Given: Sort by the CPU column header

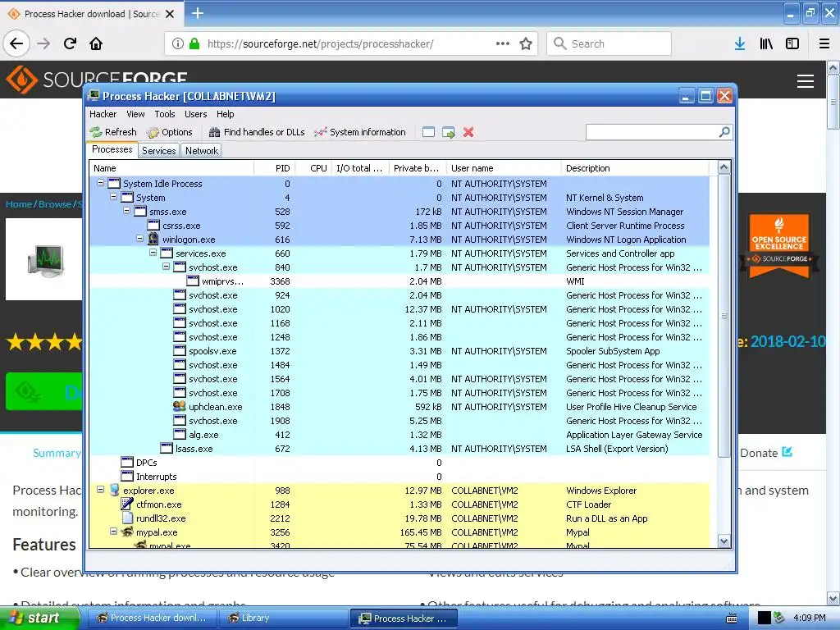Looking at the screenshot, I should click(313, 168).
